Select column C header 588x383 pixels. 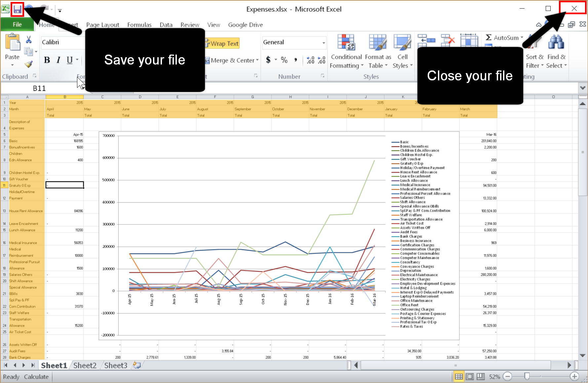click(102, 97)
